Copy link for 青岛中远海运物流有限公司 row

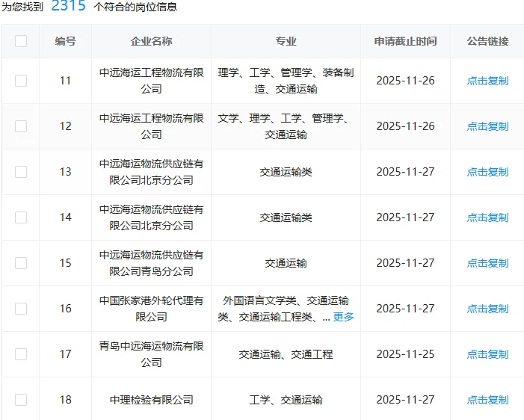click(487, 354)
